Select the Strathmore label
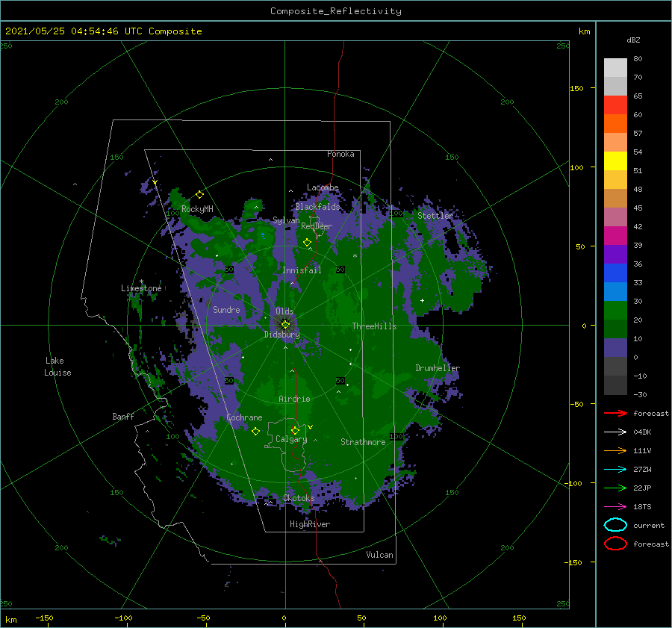Viewport: 672px width, 628px height. (x=363, y=442)
